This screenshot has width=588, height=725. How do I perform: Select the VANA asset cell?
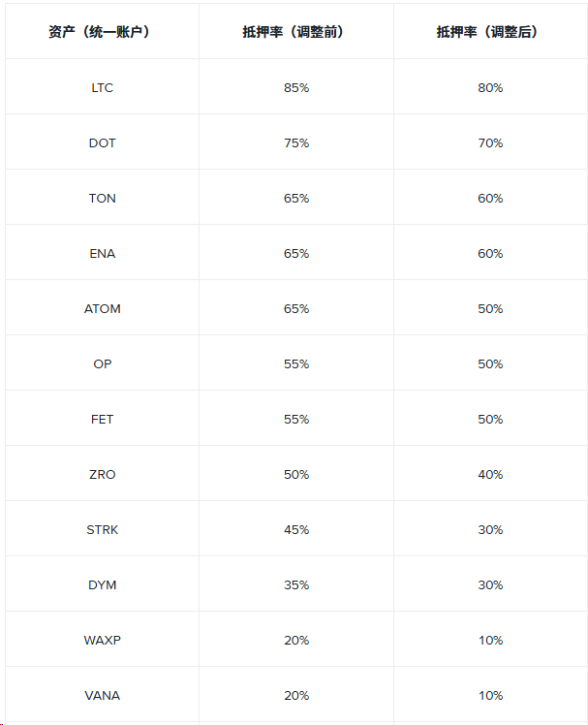[x=102, y=695]
